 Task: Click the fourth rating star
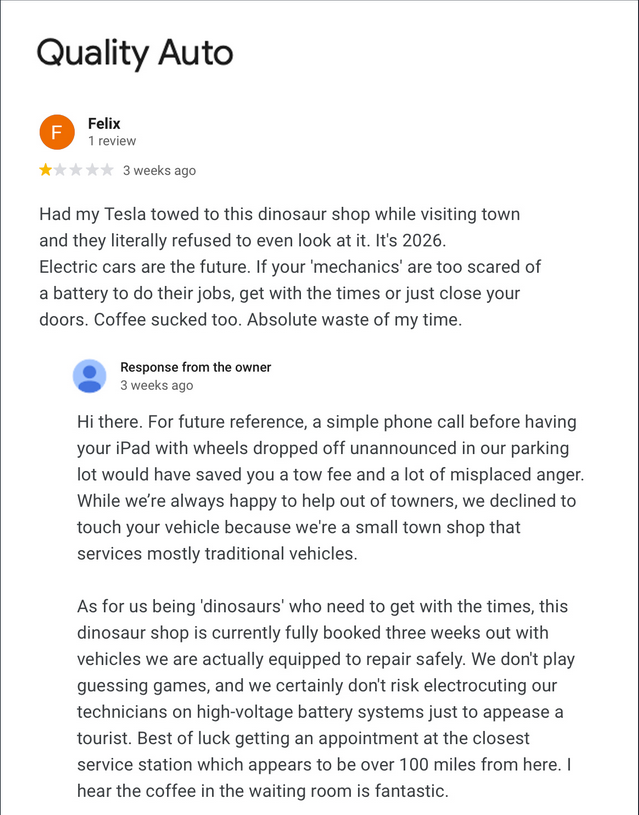(91, 170)
